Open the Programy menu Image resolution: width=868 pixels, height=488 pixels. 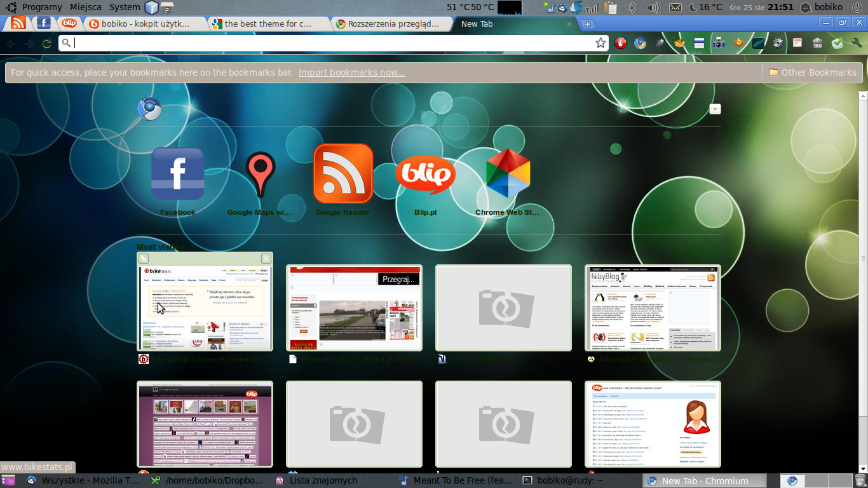(x=42, y=7)
